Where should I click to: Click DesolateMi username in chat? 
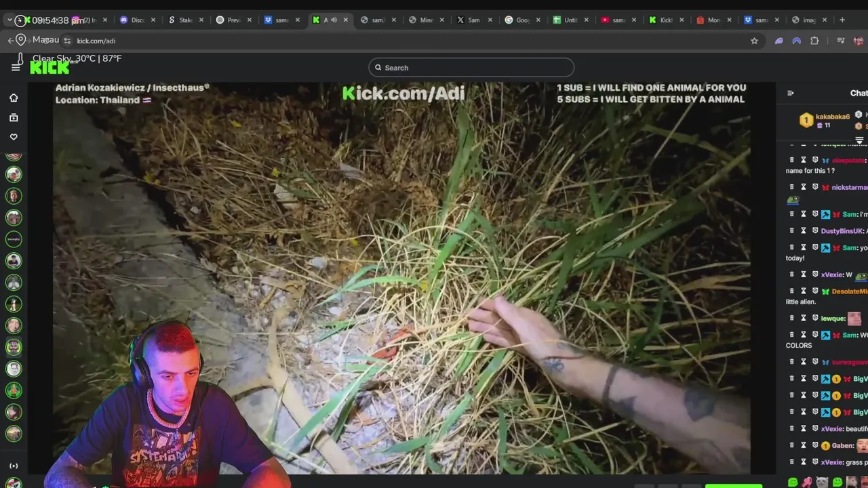point(850,291)
